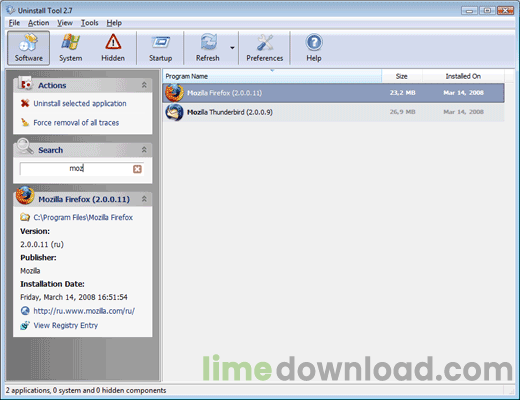Click the magnifier icon in Search header
The width and height of the screenshot is (520, 400).
coord(25,147)
